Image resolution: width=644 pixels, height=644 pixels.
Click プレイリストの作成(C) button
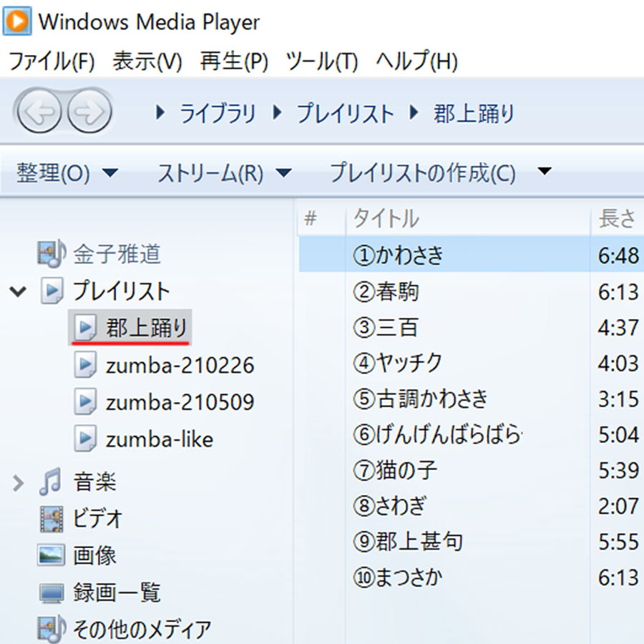coord(422,173)
